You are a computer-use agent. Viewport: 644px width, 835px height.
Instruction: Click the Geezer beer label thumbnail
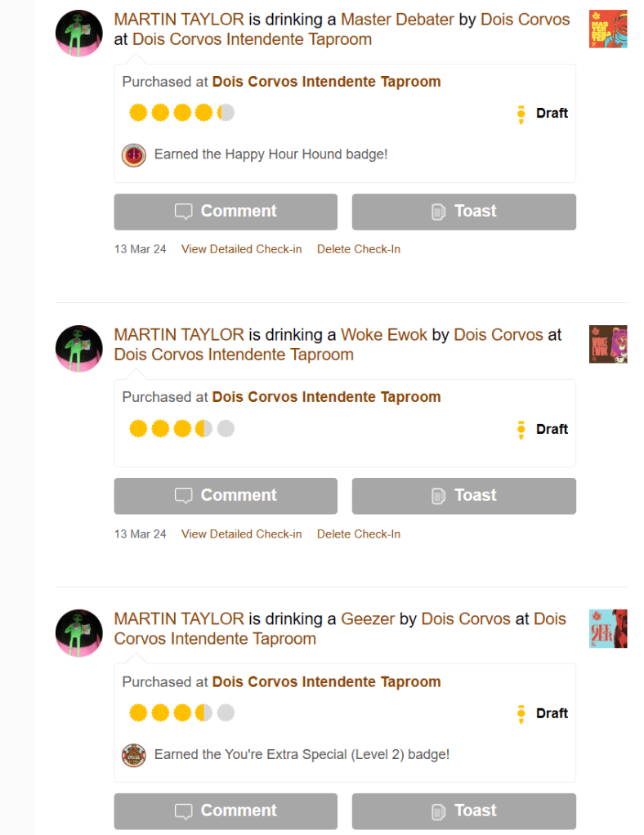pos(608,628)
